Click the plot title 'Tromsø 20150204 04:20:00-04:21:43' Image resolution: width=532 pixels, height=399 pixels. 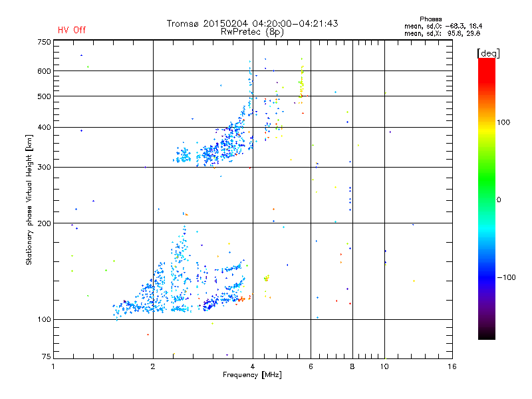pyautogui.click(x=252, y=23)
